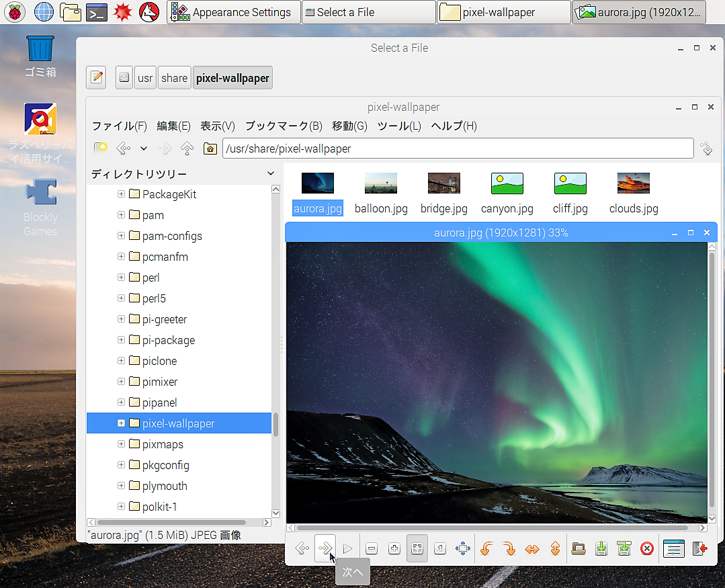Delete the image with the red X icon
725x588 pixels.
[647, 549]
